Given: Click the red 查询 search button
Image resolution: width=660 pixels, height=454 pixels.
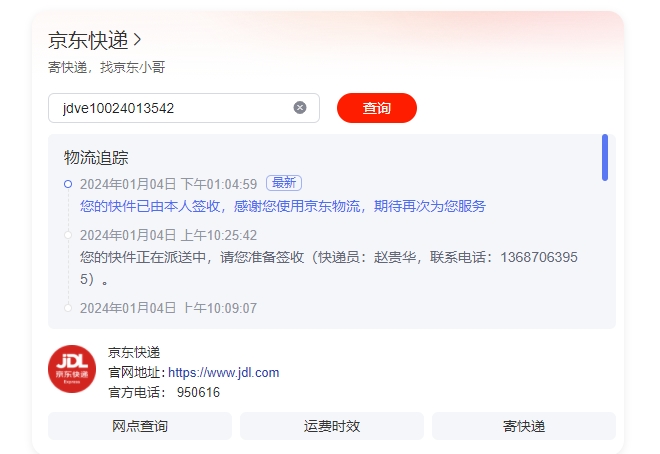Looking at the screenshot, I should click(x=377, y=108).
